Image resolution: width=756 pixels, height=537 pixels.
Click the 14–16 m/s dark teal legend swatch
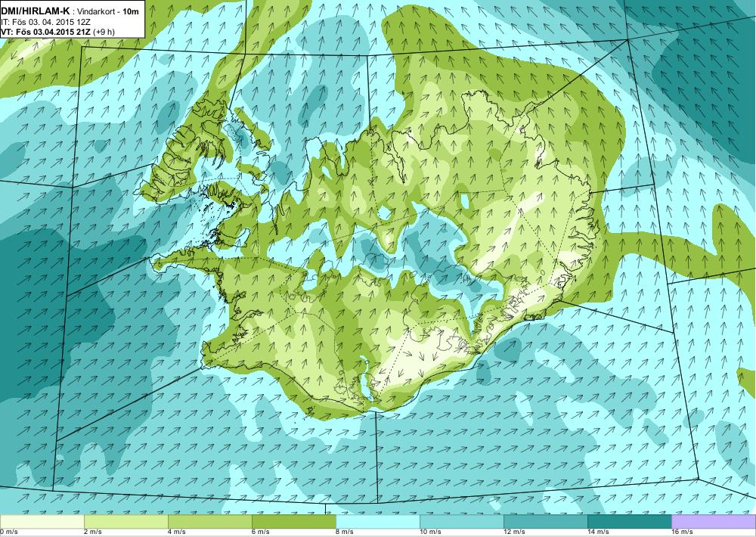630,522
